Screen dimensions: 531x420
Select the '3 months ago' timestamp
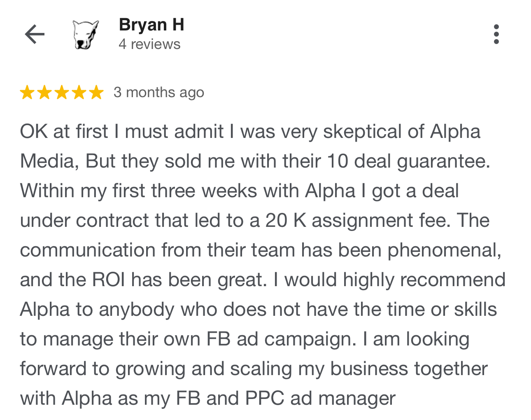tap(159, 92)
